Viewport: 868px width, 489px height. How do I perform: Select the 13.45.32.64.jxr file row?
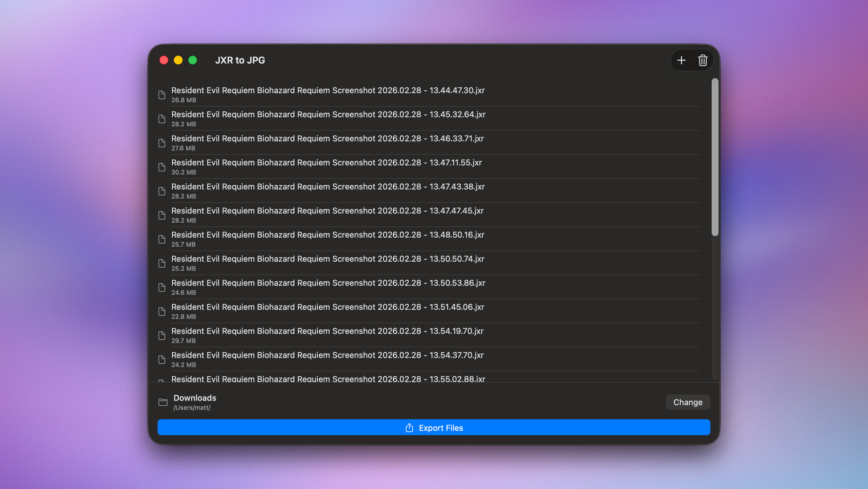click(328, 118)
